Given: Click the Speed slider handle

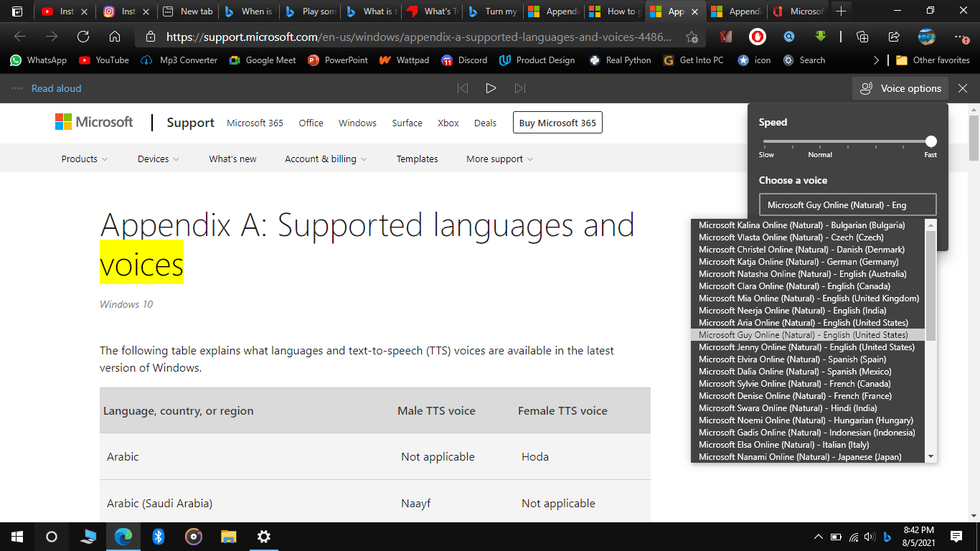Looking at the screenshot, I should pos(930,141).
